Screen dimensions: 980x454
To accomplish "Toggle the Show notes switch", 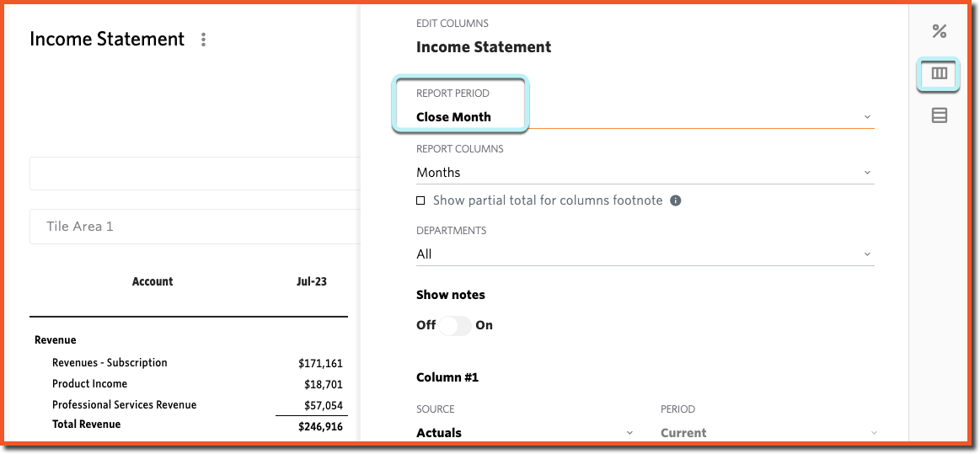I will tap(454, 325).
